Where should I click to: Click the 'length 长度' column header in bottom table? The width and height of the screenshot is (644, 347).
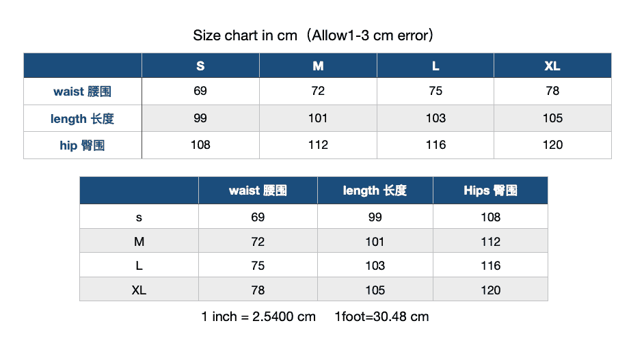(x=375, y=191)
